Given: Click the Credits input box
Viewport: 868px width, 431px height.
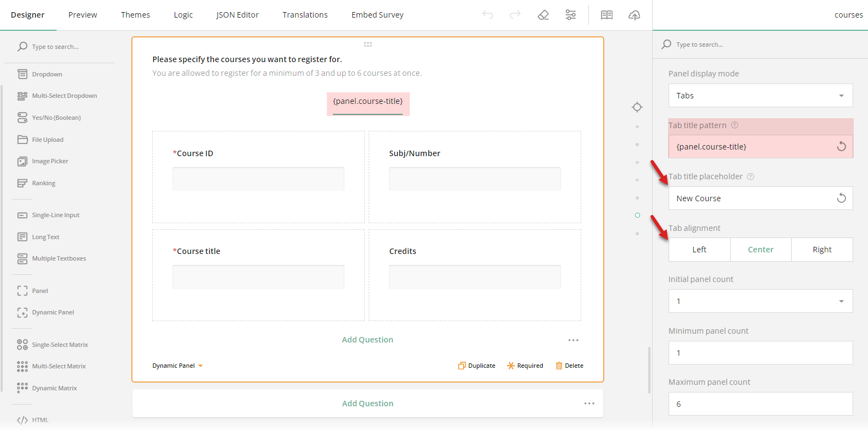Looking at the screenshot, I should [x=475, y=277].
